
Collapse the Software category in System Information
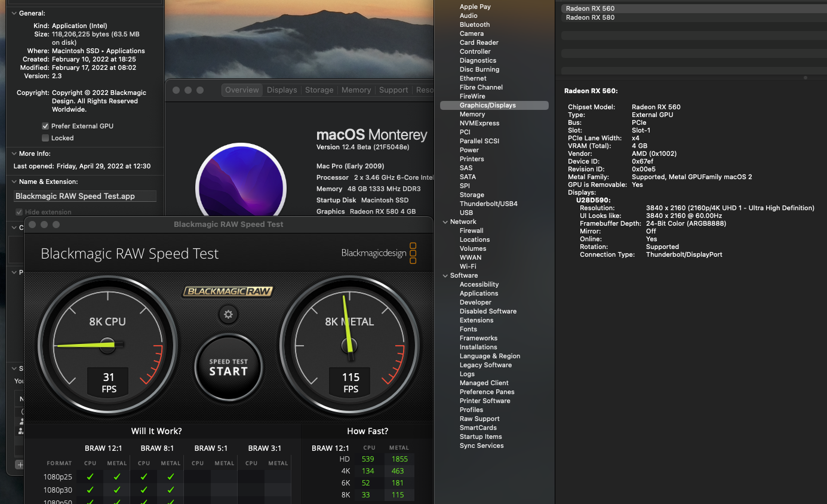(x=445, y=275)
